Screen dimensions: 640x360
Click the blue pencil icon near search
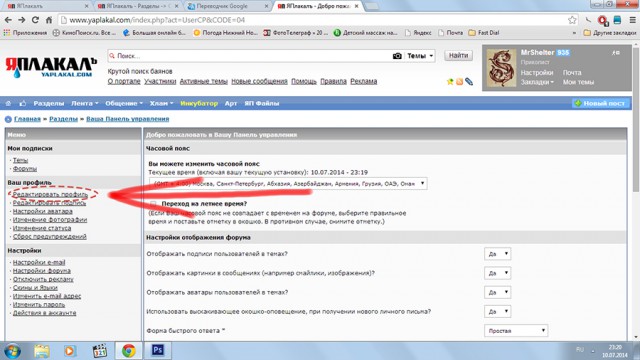(x=469, y=82)
